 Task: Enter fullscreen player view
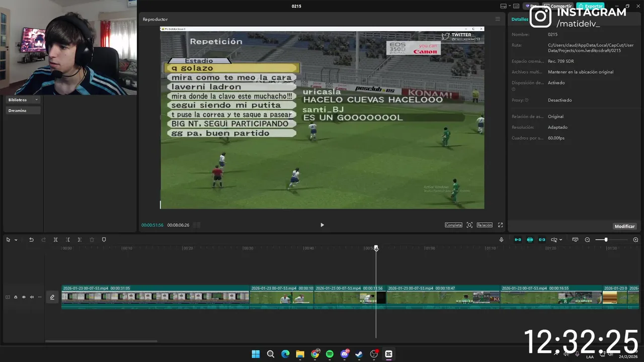pos(500,225)
